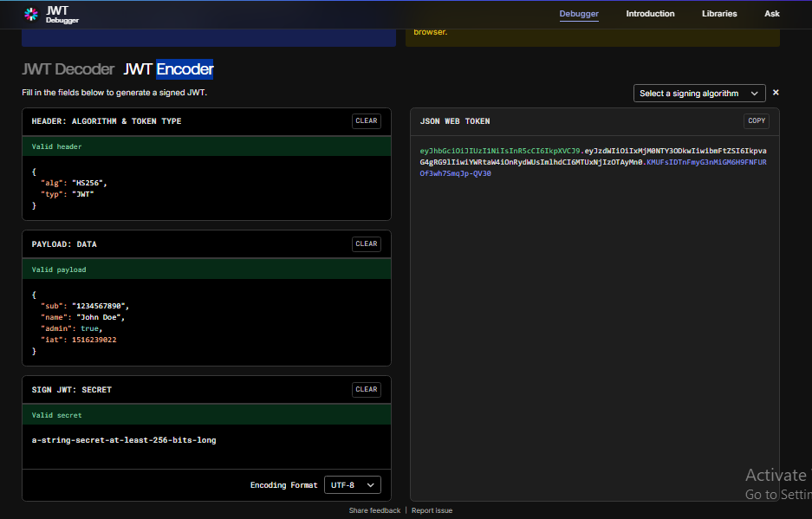Click the "admin": true payload line
This screenshot has height=519, width=812.
click(x=71, y=329)
